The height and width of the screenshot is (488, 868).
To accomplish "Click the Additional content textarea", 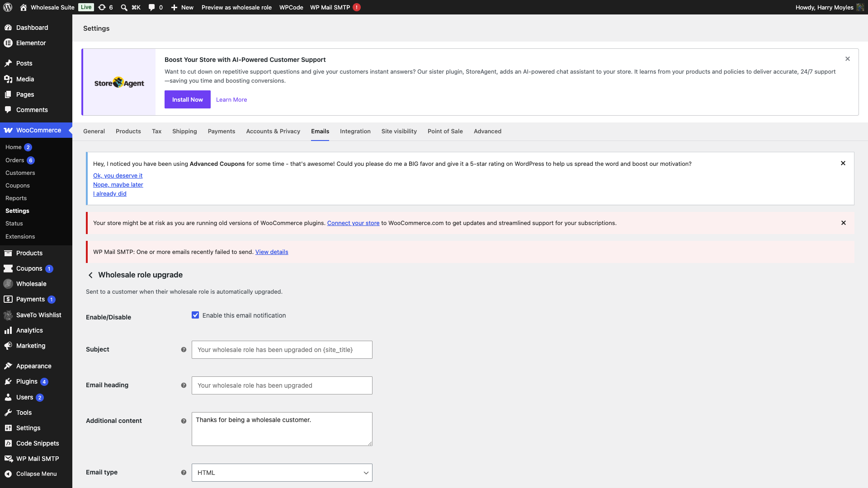I will click(282, 429).
